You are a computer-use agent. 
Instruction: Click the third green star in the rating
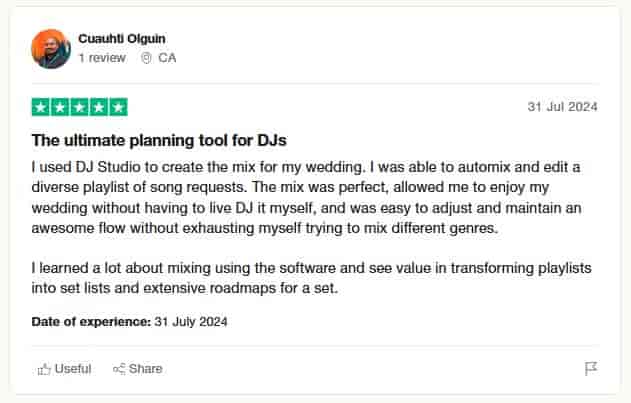[x=80, y=107]
